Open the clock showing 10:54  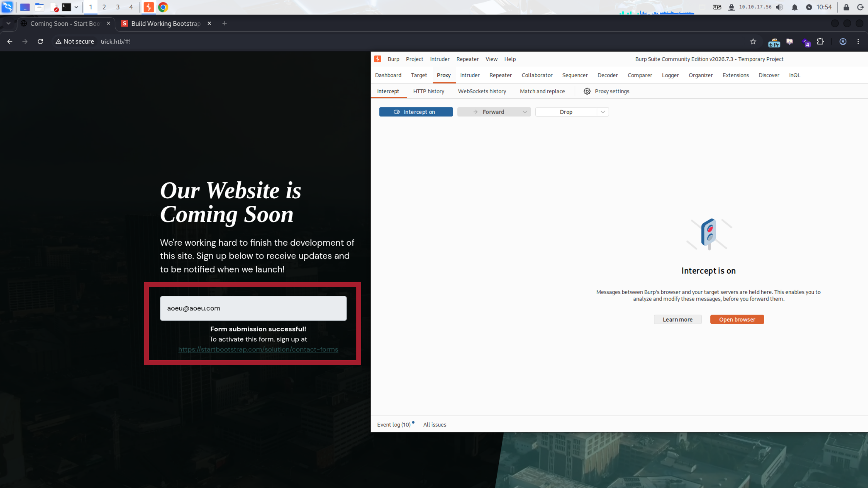824,7
